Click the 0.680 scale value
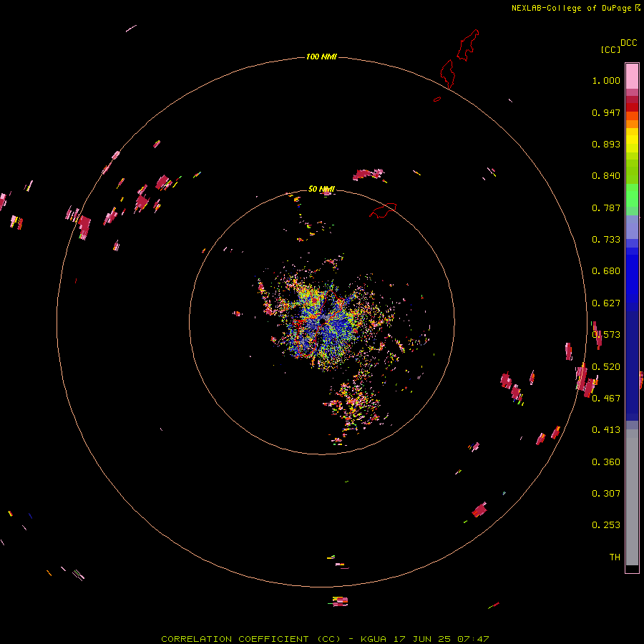Screen dimensions: 644x644 coord(606,271)
